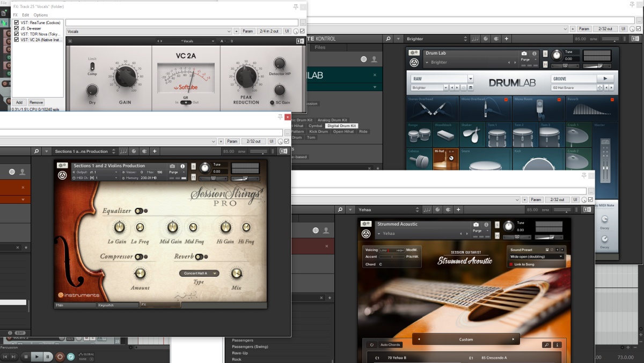Click the Param button in the Vocals FX window
This screenshot has height=363, width=644.
(x=247, y=32)
